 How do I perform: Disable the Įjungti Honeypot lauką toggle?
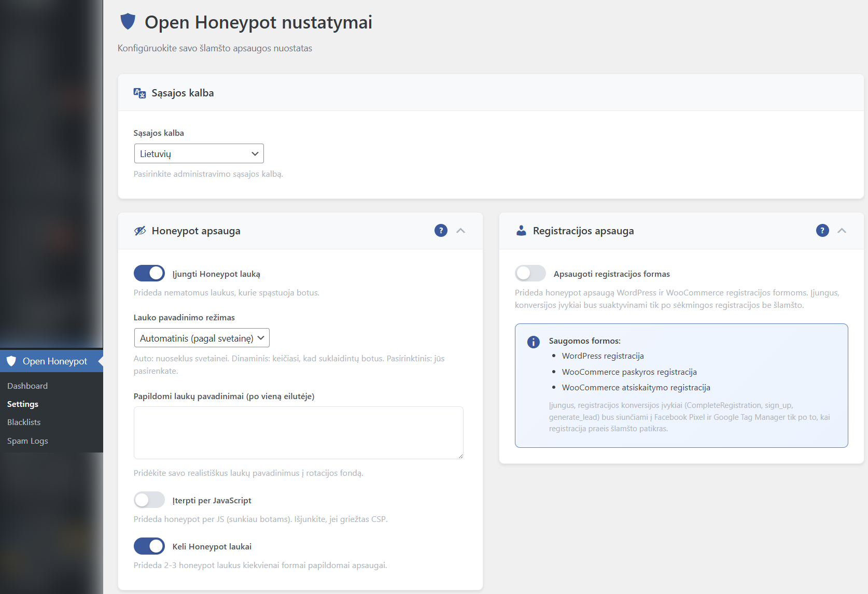tap(149, 273)
